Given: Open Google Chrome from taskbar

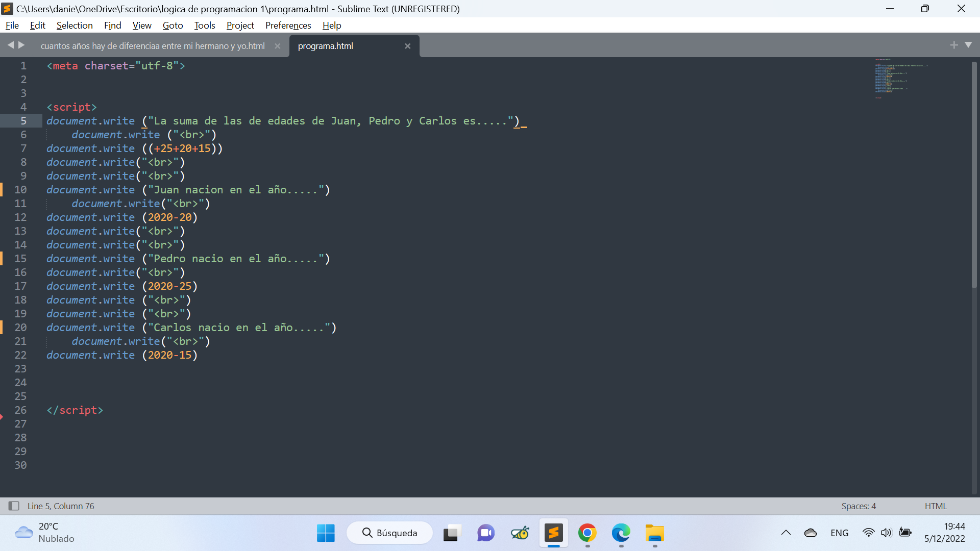Looking at the screenshot, I should [587, 533].
